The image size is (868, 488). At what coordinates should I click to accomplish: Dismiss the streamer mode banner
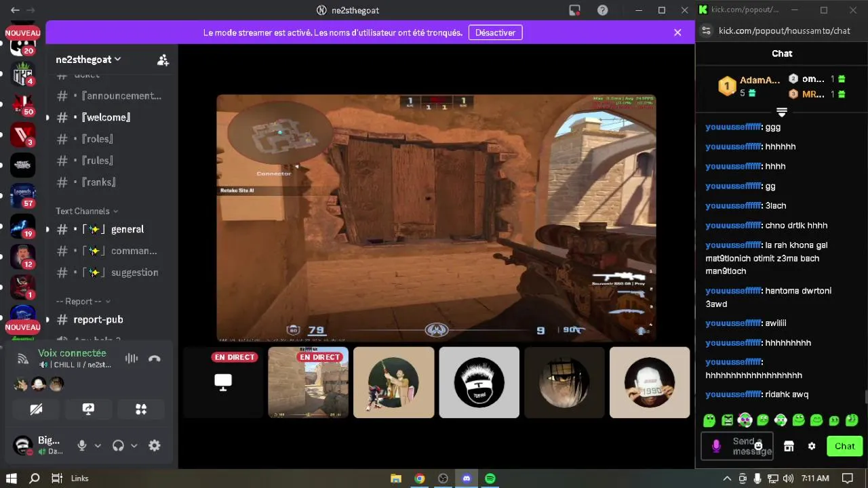coord(677,33)
